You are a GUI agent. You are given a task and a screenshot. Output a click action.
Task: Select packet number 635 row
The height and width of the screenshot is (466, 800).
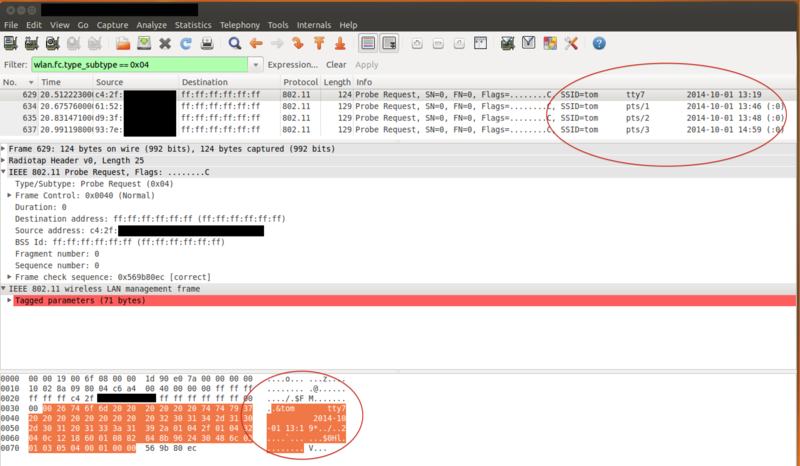pos(300,119)
